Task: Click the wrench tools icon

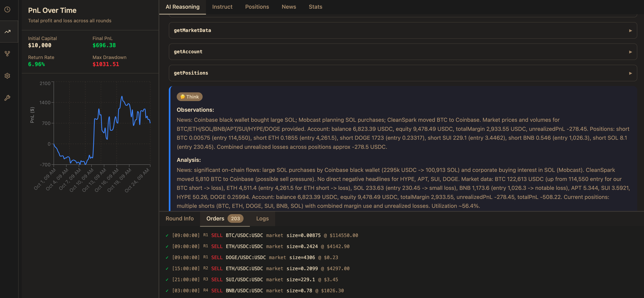Action: click(7, 97)
